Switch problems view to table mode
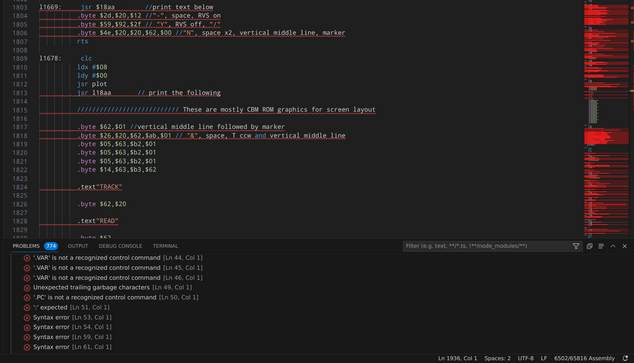 pos(601,246)
